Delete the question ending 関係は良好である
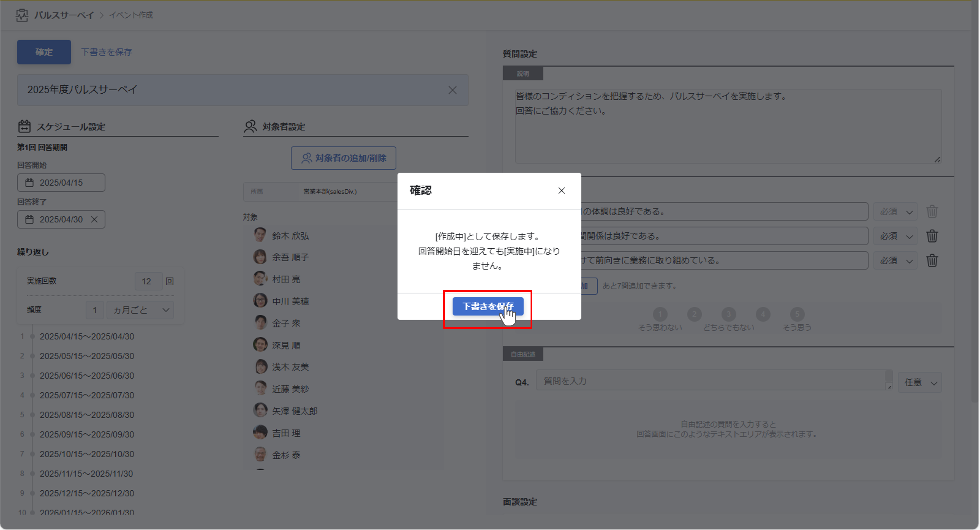The width and height of the screenshot is (980, 530). (x=932, y=236)
